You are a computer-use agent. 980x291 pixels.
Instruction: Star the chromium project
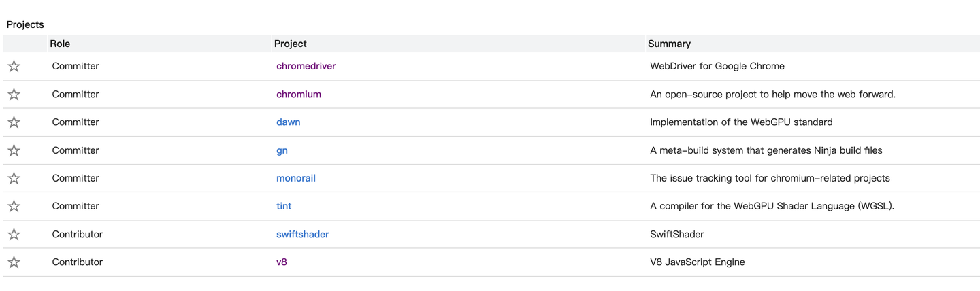14,95
